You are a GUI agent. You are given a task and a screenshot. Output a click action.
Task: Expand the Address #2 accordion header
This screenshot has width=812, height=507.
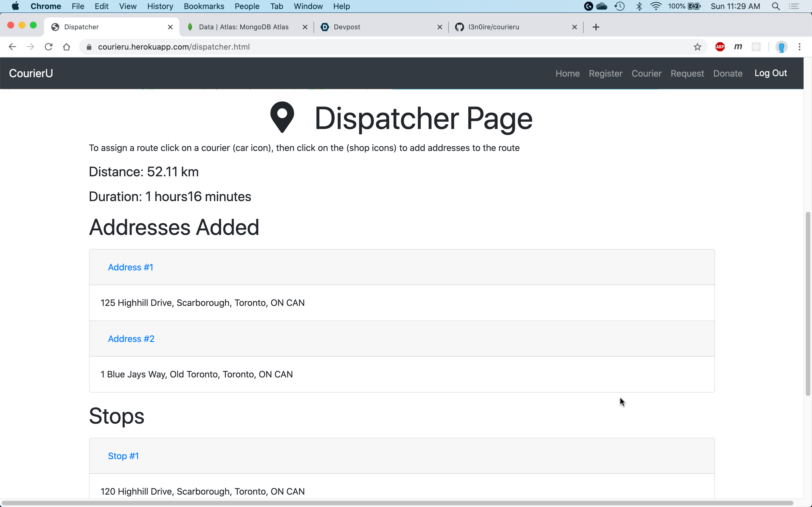point(131,339)
